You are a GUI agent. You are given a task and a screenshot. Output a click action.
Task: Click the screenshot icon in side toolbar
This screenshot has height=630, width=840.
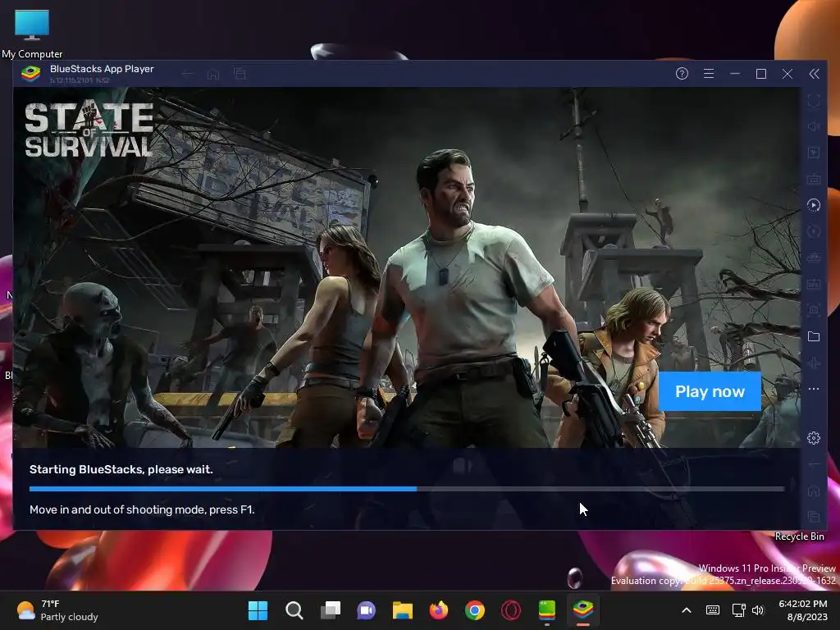[x=813, y=310]
